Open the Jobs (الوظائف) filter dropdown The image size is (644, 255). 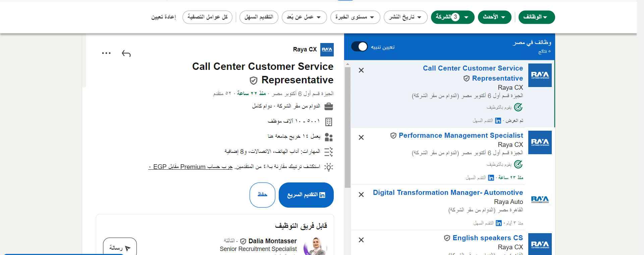537,17
